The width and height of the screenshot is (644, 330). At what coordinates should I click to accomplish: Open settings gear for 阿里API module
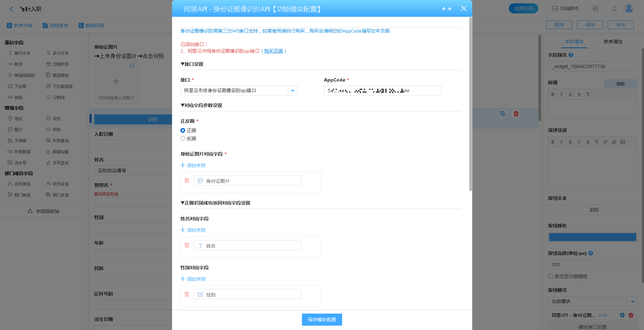pyautogui.click(x=622, y=315)
